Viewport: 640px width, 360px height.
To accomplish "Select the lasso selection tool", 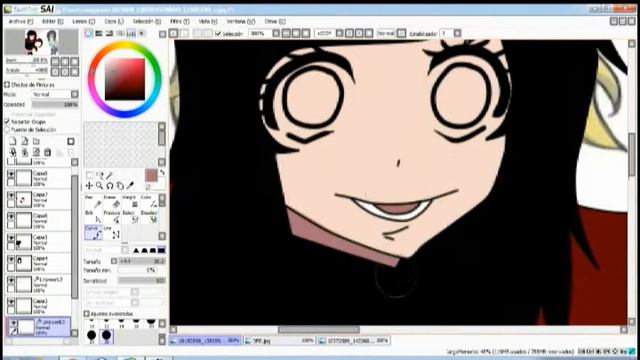I will (100, 176).
